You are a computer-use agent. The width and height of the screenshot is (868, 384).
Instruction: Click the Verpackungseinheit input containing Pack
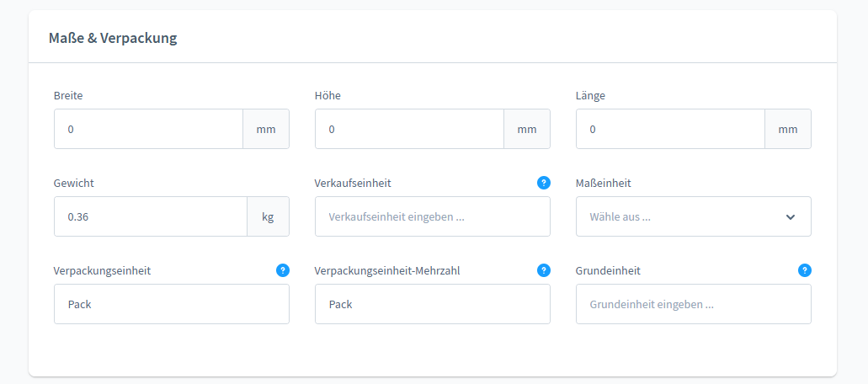pos(171,304)
